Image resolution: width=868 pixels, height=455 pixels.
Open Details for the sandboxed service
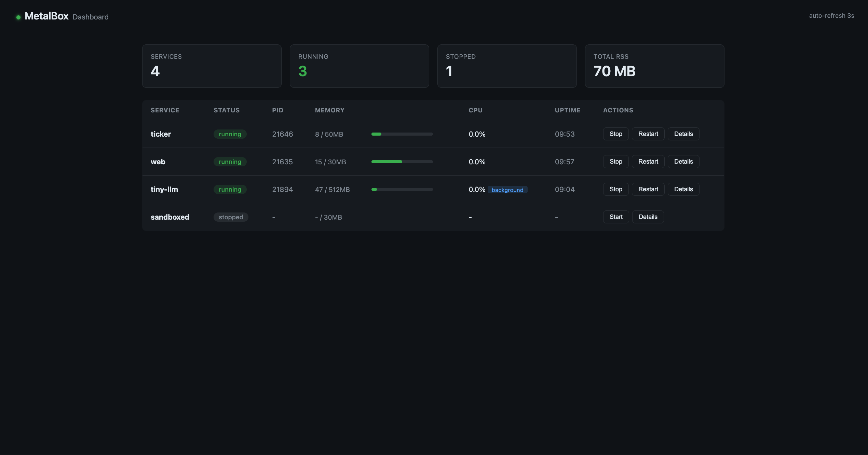(x=648, y=217)
